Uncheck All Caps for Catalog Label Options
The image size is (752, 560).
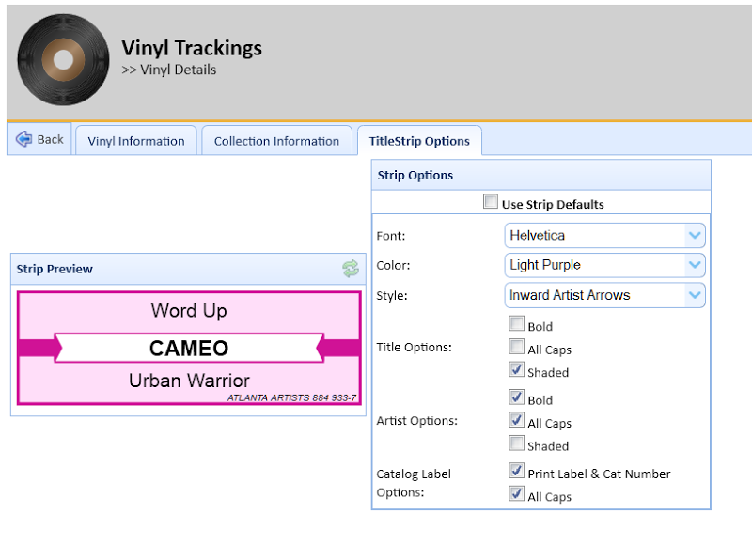click(x=517, y=494)
